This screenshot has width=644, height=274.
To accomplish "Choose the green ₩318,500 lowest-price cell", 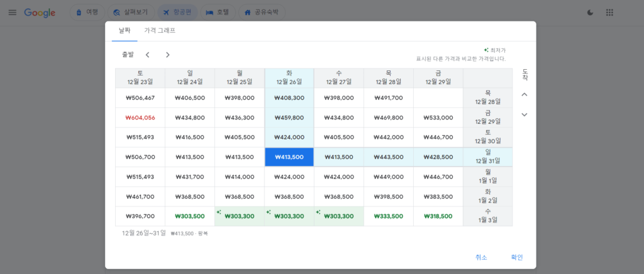I will coord(438,216).
